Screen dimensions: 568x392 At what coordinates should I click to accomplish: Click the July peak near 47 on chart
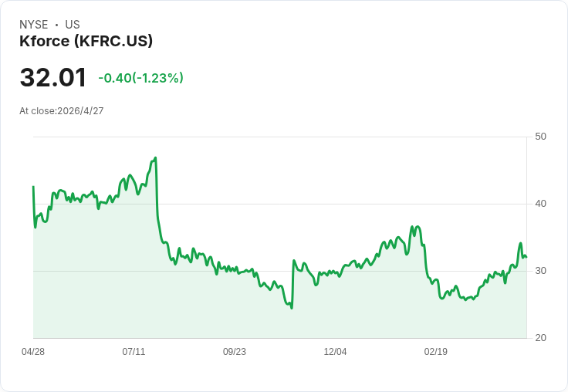pyautogui.click(x=155, y=157)
